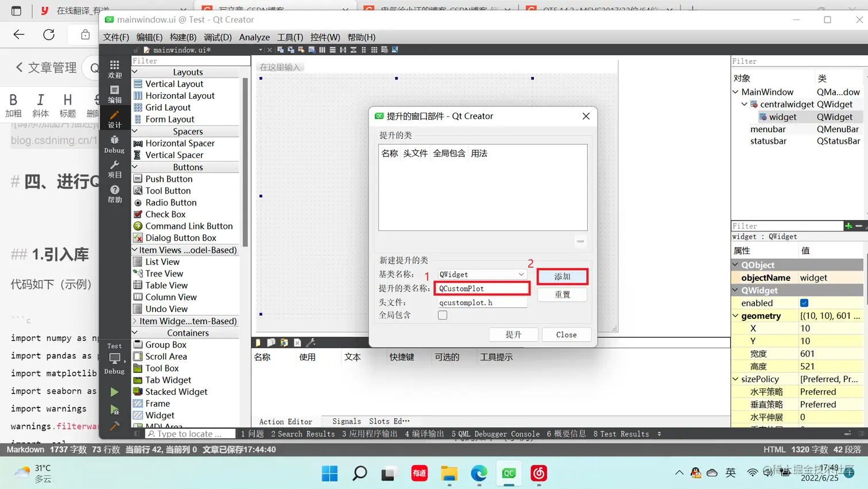Click the Edit Buddies toolbar icon
This screenshot has height=489, width=868.
pos(301,50)
